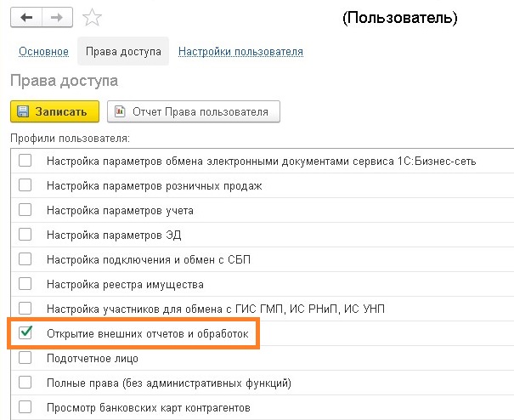Click the report icon on Отчет button
Image resolution: width=514 pixels, height=420 pixels.
pyautogui.click(x=121, y=111)
